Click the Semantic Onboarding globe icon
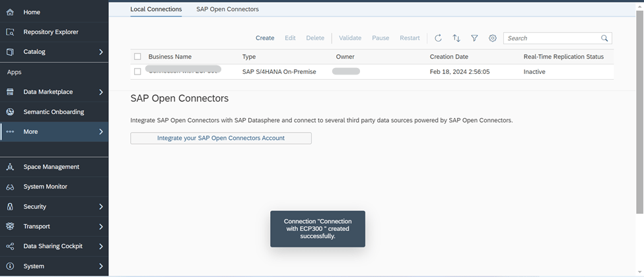 coord(11,111)
